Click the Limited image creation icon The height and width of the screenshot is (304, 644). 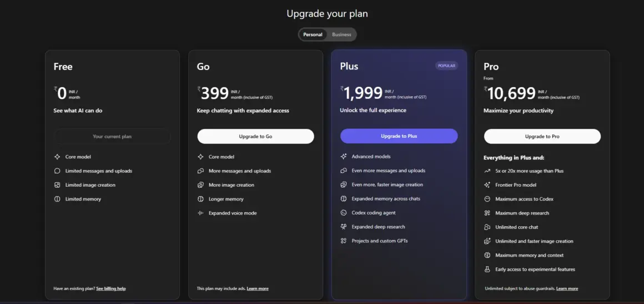(x=57, y=185)
